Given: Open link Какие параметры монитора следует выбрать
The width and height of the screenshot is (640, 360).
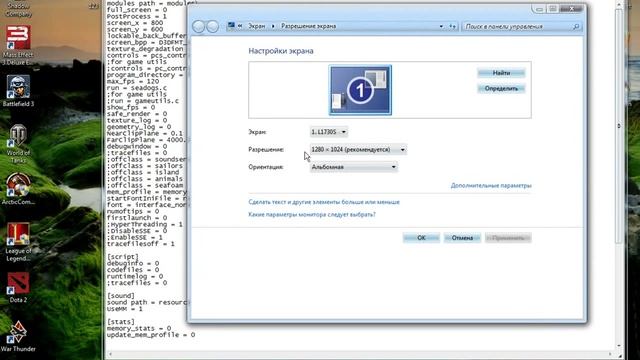Looking at the screenshot, I should coord(312,214).
